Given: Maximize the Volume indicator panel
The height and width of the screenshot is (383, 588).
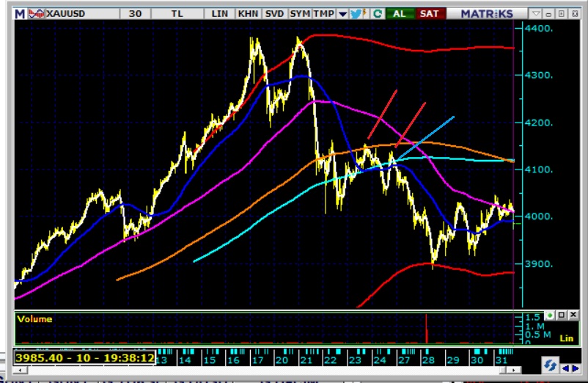Looking at the screenshot, I should coord(562,315).
